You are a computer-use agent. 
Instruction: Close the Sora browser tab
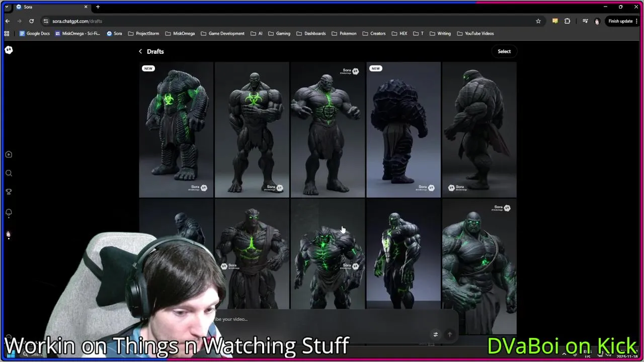(x=86, y=7)
